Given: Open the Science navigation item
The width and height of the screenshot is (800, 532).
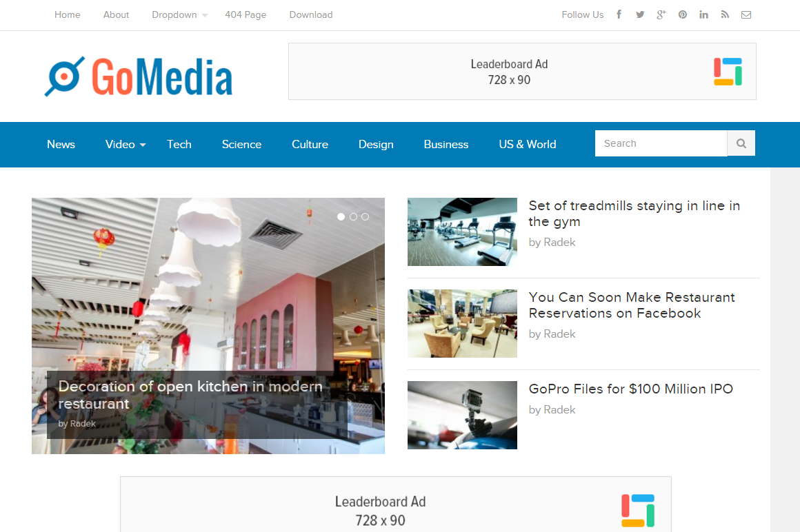Looking at the screenshot, I should coord(241,144).
